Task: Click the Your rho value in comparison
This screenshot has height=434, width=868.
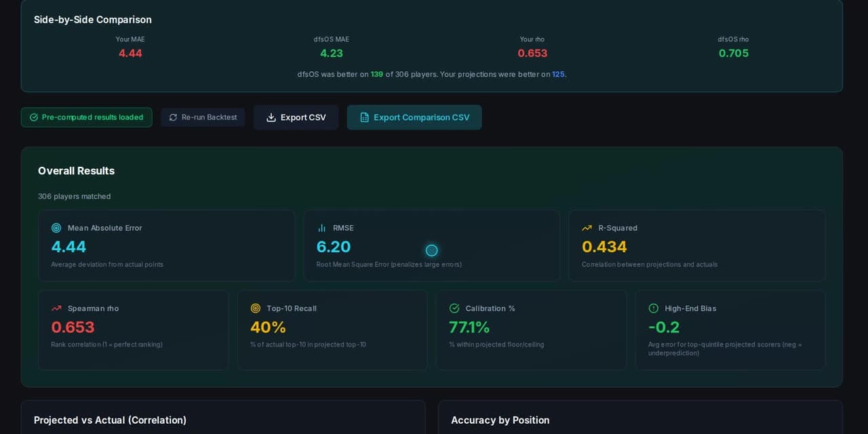Action: pyautogui.click(x=532, y=53)
